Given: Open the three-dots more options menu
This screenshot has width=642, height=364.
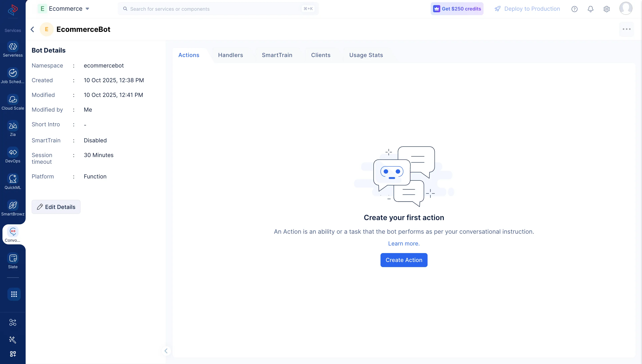Looking at the screenshot, I should point(626,29).
